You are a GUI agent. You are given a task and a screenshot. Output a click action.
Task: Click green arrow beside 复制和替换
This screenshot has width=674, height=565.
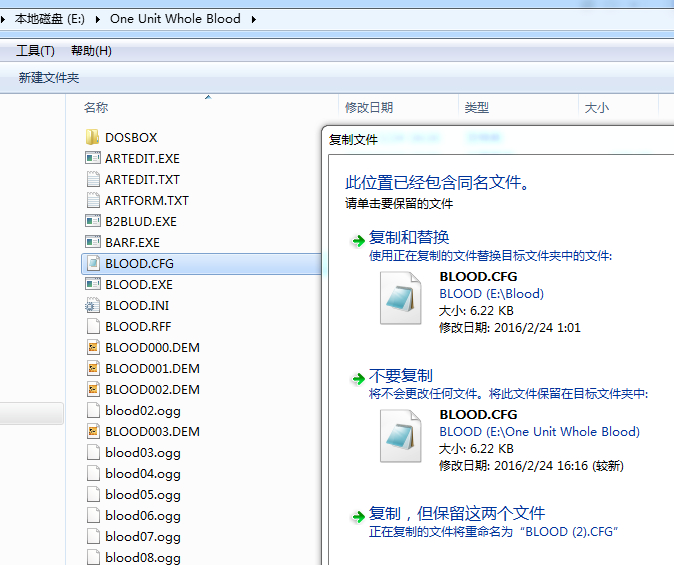[x=358, y=240]
